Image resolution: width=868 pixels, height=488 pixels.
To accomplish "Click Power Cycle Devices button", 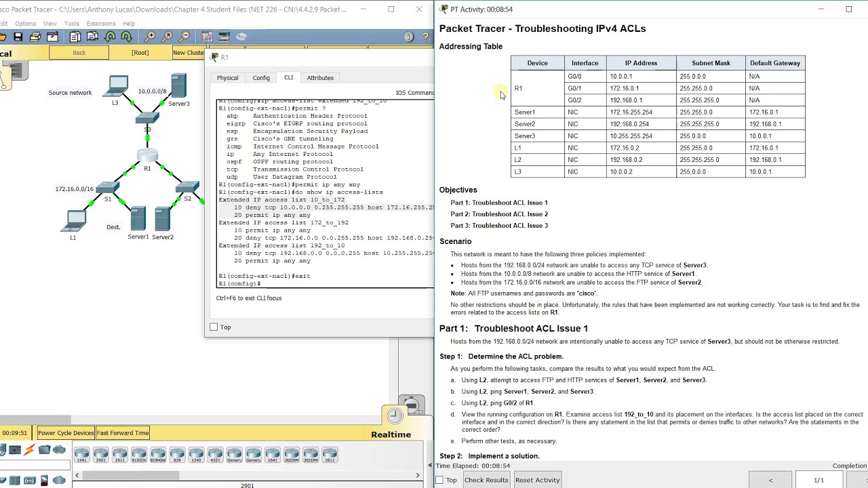I will (66, 433).
